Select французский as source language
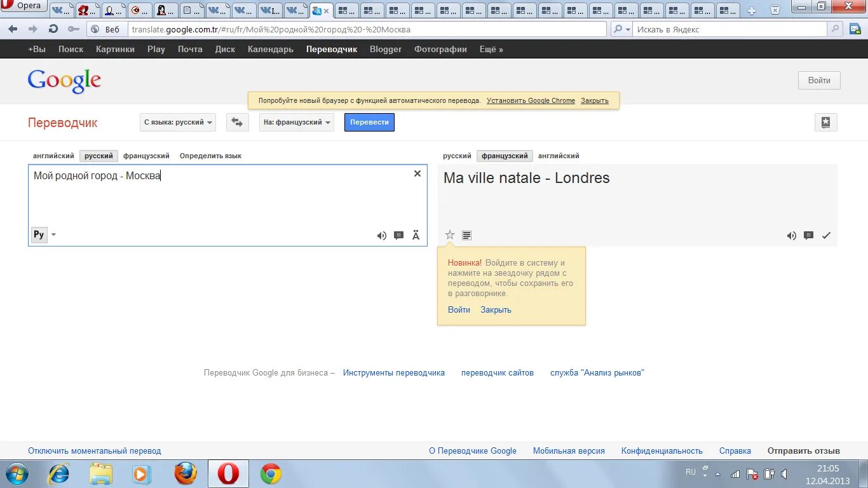The image size is (868, 488). (x=146, y=156)
